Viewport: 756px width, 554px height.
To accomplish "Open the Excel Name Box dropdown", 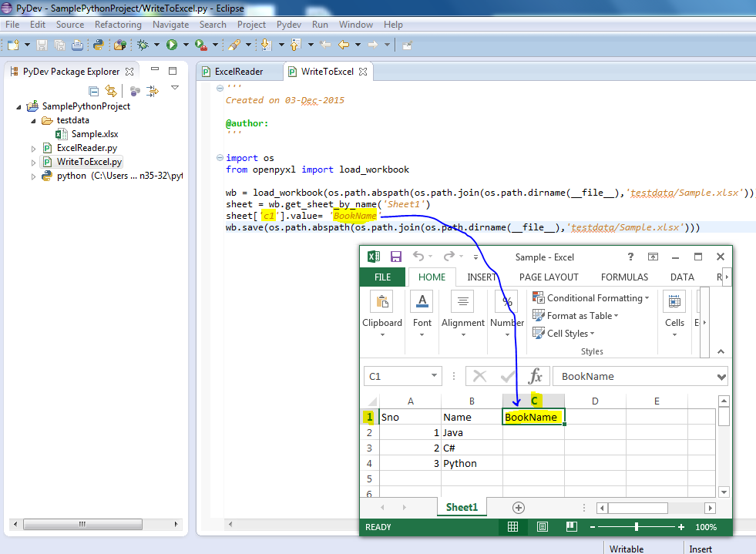I will click(434, 377).
